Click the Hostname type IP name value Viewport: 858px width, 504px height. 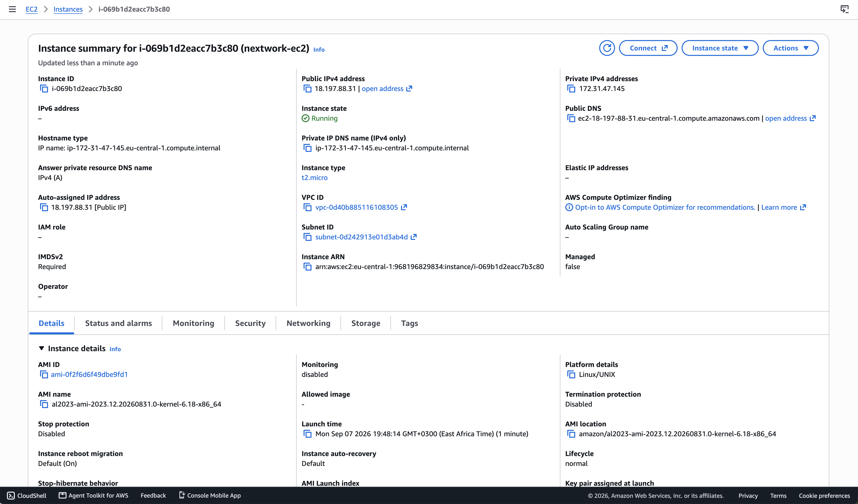pos(129,148)
